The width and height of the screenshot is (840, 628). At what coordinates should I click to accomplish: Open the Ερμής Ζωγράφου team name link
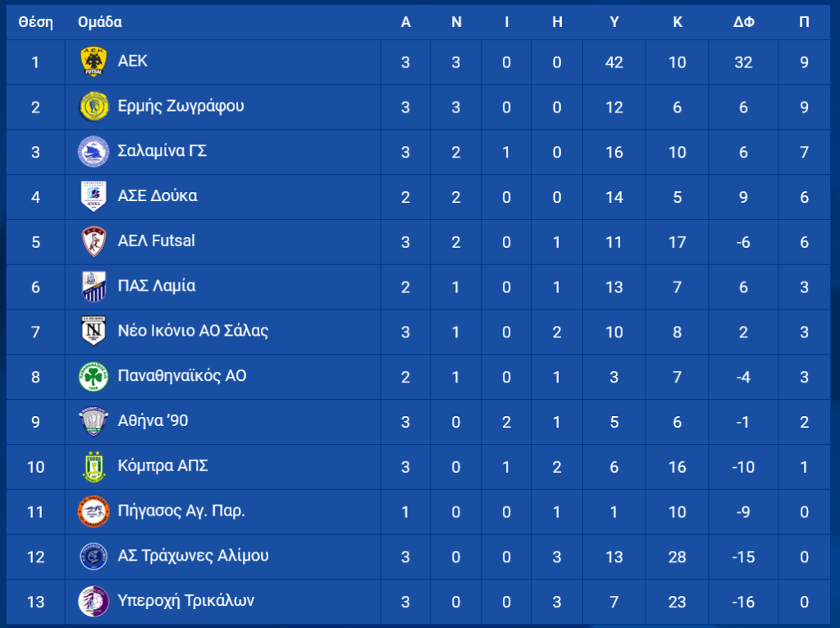tap(180, 106)
